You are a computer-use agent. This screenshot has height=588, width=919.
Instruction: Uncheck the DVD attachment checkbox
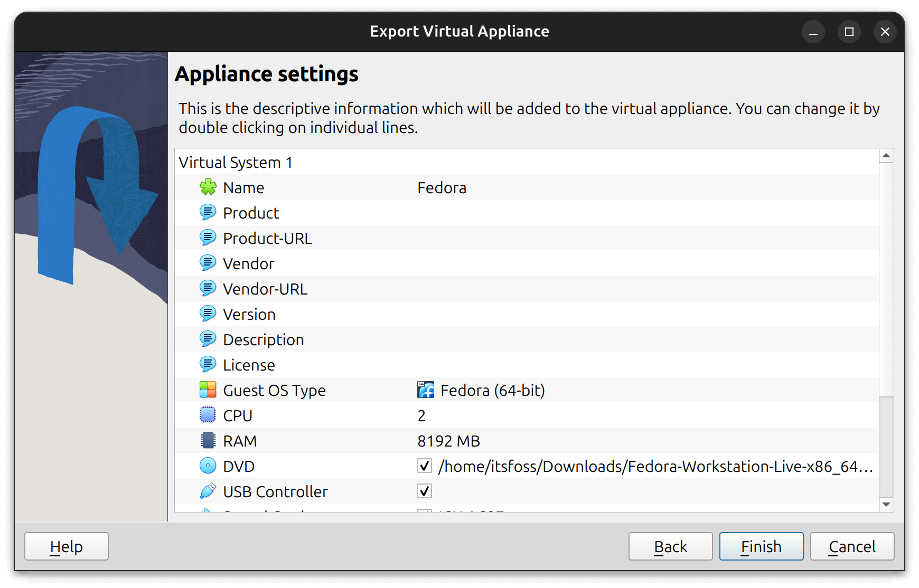coord(424,466)
